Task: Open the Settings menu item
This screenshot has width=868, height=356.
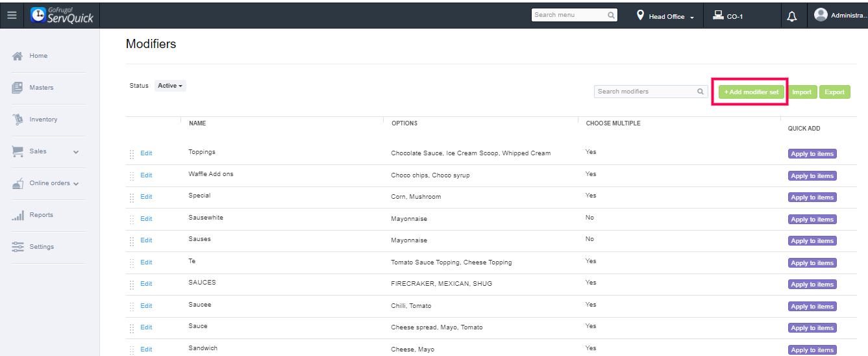Action: pos(42,247)
